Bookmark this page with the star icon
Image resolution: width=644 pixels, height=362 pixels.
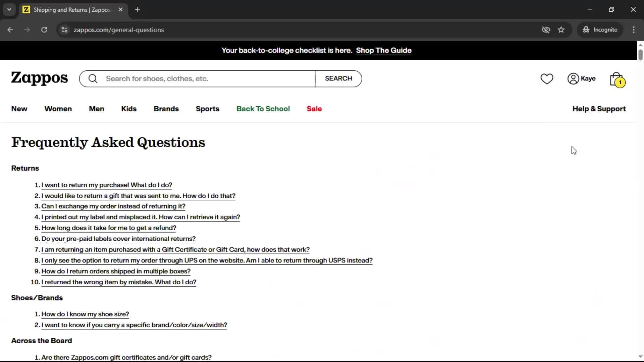click(x=561, y=30)
